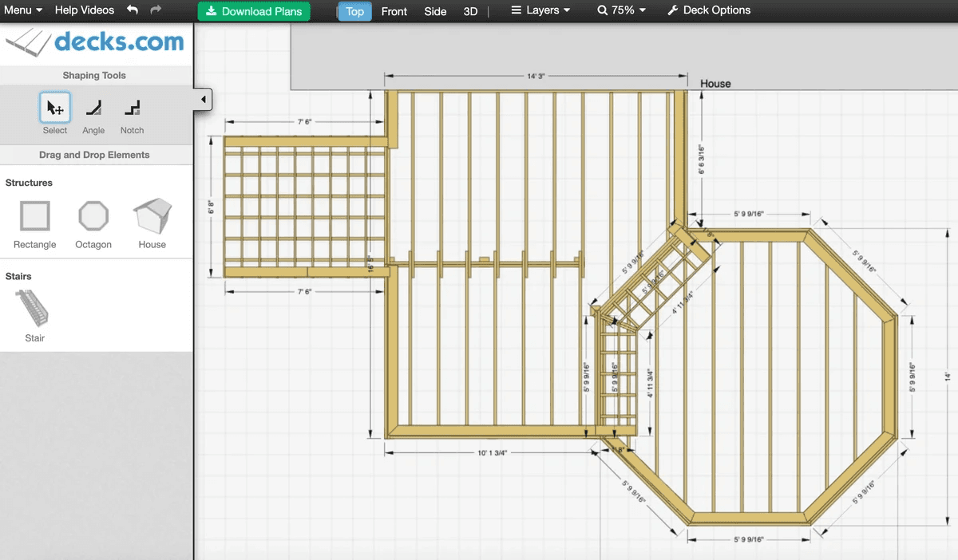Click the House structure icon
The image size is (958, 560).
(152, 216)
